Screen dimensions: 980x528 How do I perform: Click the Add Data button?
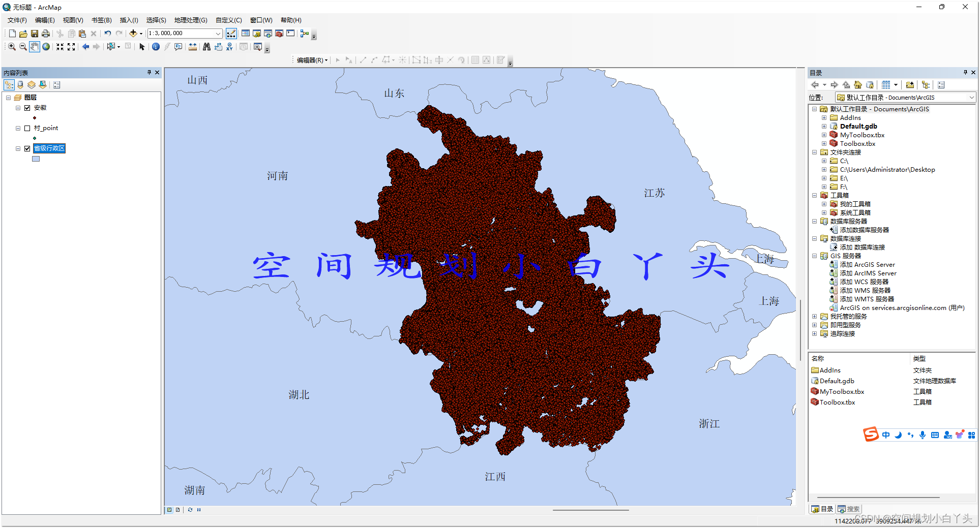[x=133, y=34]
